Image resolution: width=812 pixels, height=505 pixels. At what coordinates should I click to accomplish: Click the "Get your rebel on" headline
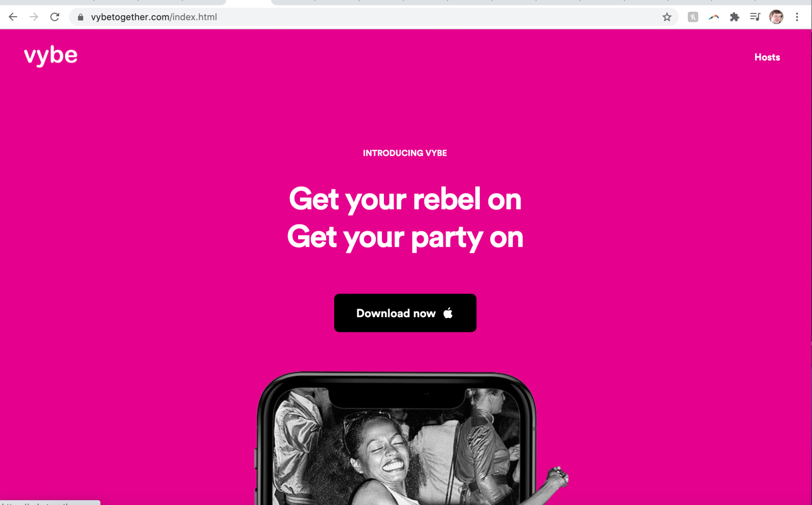click(x=405, y=199)
